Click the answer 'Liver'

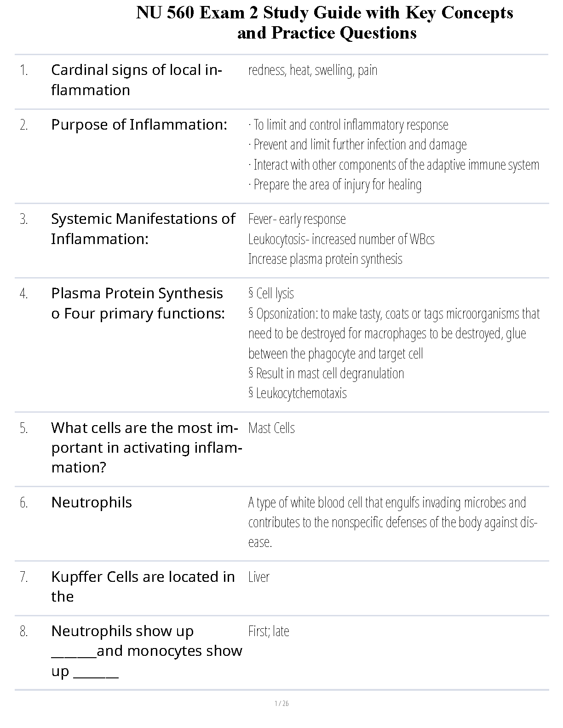pyautogui.click(x=259, y=577)
